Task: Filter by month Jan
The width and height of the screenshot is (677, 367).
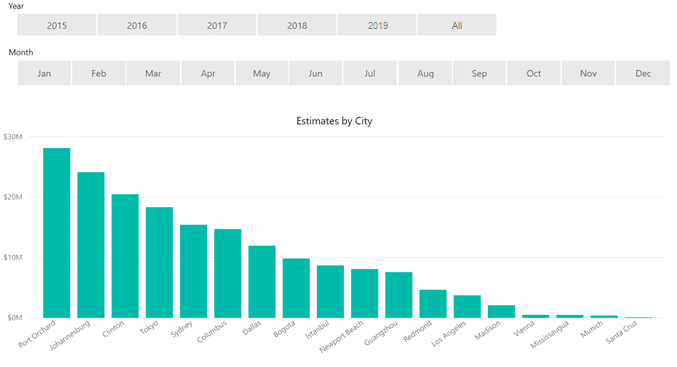Action: click(x=44, y=73)
